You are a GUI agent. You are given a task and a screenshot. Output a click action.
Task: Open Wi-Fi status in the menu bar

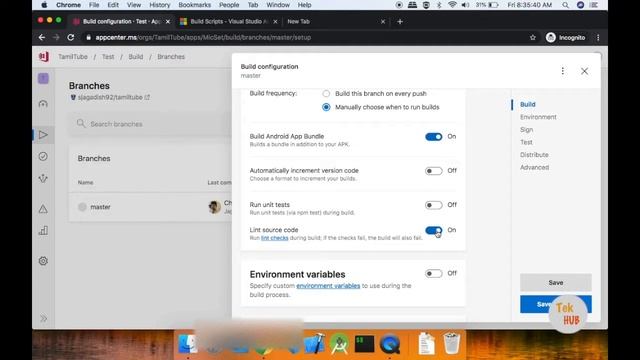tap(452, 5)
